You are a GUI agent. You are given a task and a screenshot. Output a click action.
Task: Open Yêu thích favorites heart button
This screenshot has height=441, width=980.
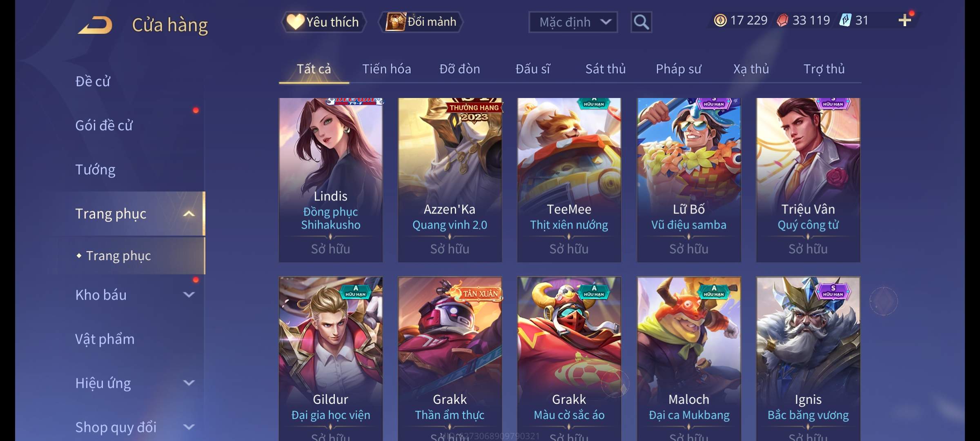coord(323,22)
